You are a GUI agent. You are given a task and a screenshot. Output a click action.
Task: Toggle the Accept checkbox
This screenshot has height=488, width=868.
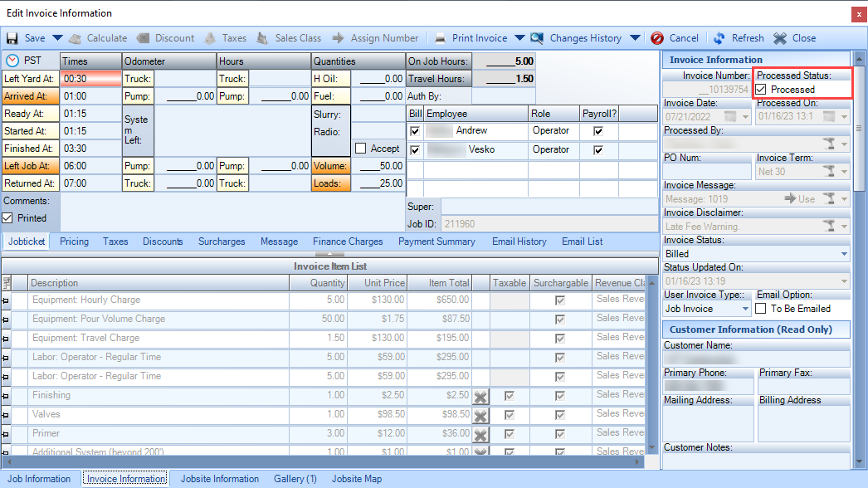361,149
